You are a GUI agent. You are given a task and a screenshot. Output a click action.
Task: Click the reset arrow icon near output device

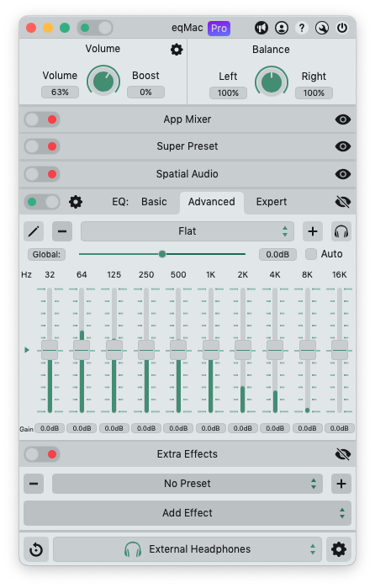click(x=36, y=550)
